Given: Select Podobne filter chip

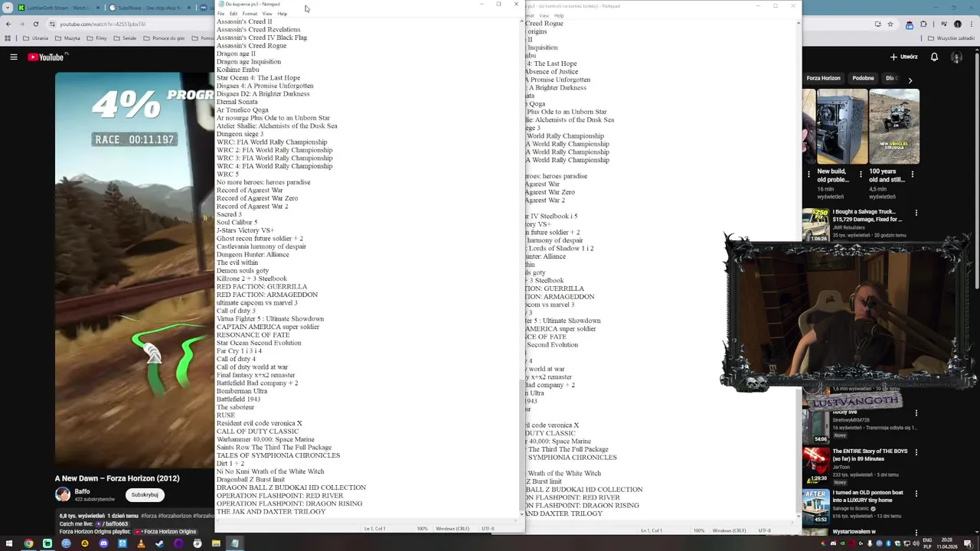Looking at the screenshot, I should 863,78.
